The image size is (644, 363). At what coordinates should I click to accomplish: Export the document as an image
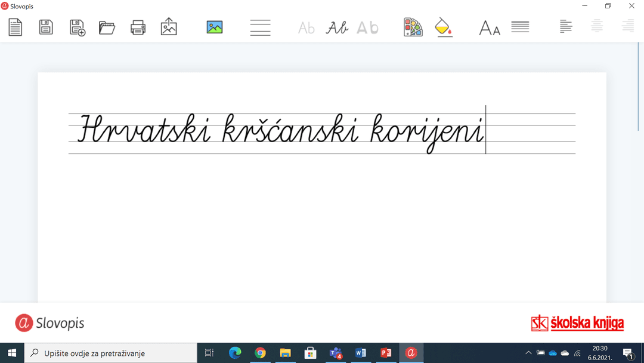click(x=169, y=27)
